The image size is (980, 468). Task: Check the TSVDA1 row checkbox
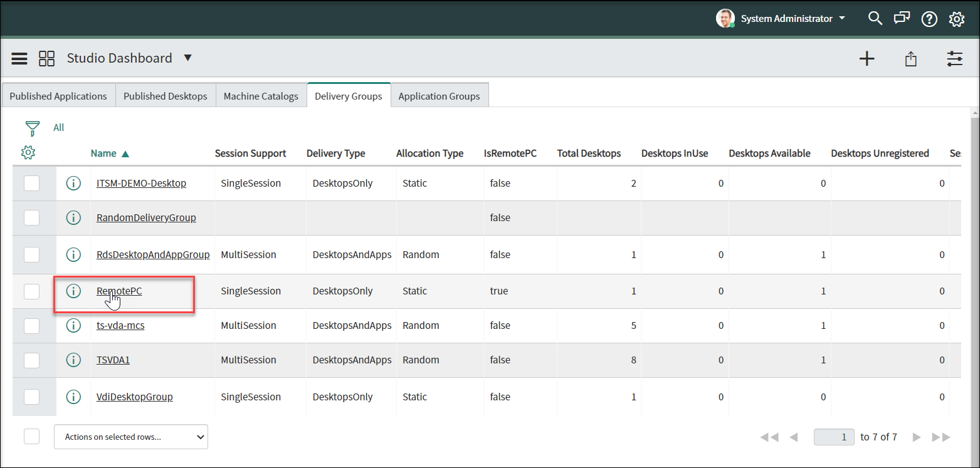[x=31, y=360]
